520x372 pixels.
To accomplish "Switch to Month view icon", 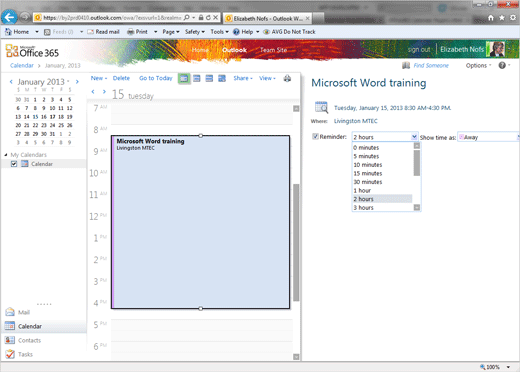I will click(222, 78).
